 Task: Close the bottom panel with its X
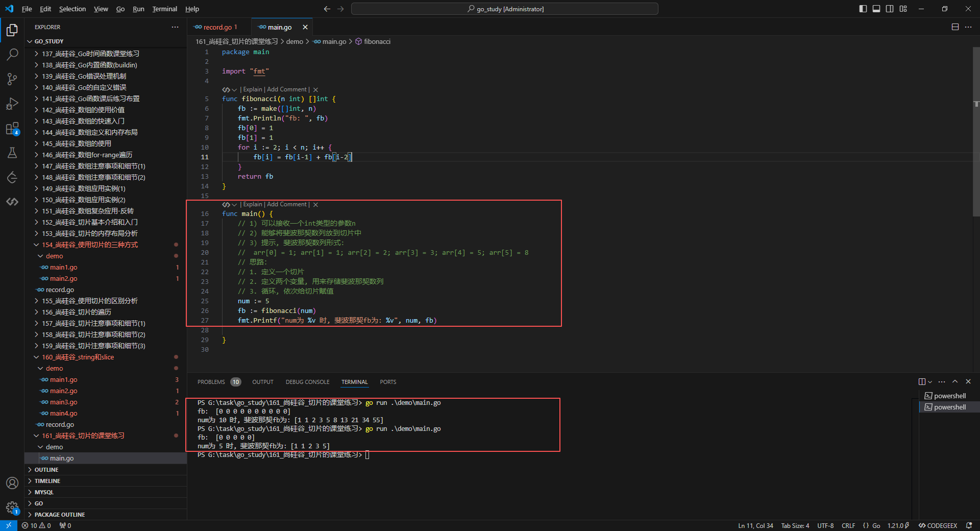click(x=968, y=382)
